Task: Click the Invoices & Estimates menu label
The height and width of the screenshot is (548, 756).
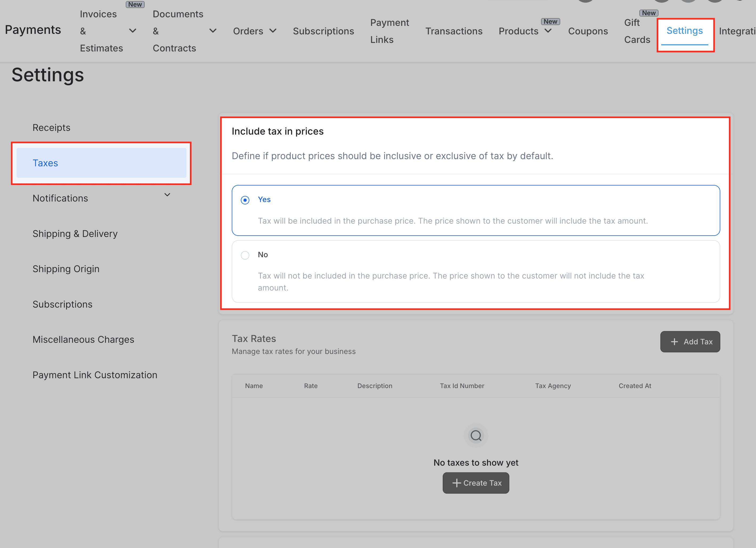Action: click(x=101, y=31)
